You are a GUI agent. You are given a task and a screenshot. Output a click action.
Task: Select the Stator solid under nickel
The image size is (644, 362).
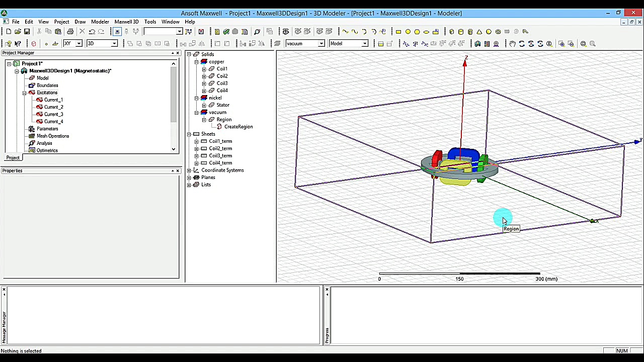click(223, 105)
